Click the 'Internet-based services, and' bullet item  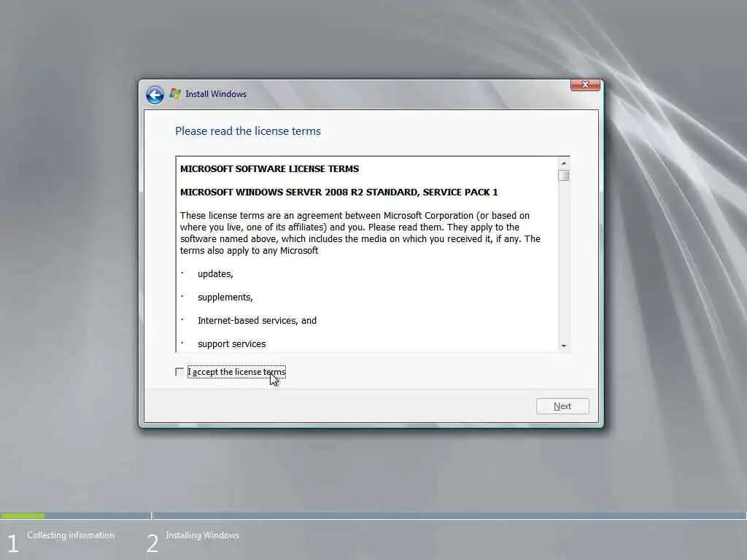click(258, 321)
